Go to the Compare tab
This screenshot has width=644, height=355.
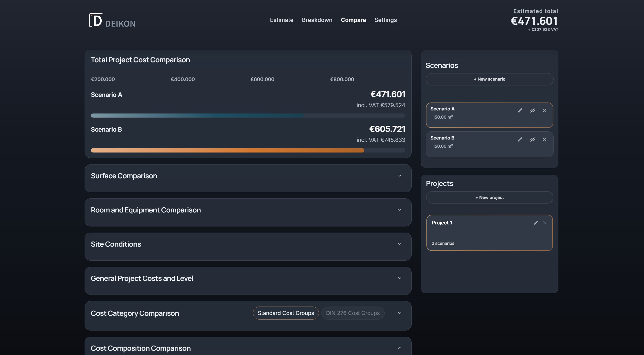pyautogui.click(x=353, y=20)
